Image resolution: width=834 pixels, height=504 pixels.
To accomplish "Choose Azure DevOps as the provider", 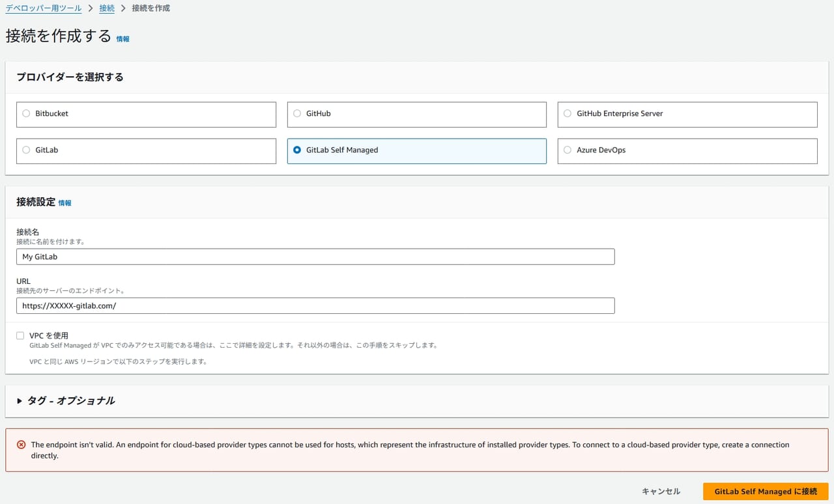I will click(568, 150).
